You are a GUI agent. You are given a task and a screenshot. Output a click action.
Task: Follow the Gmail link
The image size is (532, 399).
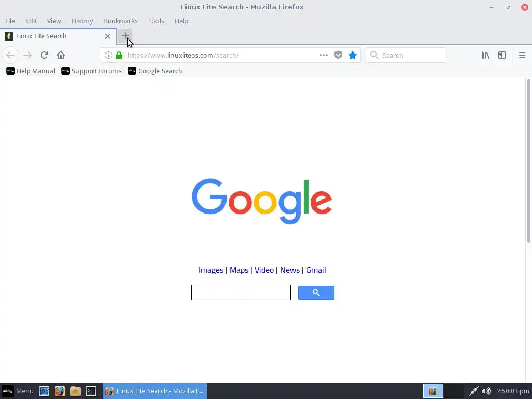pos(316,270)
